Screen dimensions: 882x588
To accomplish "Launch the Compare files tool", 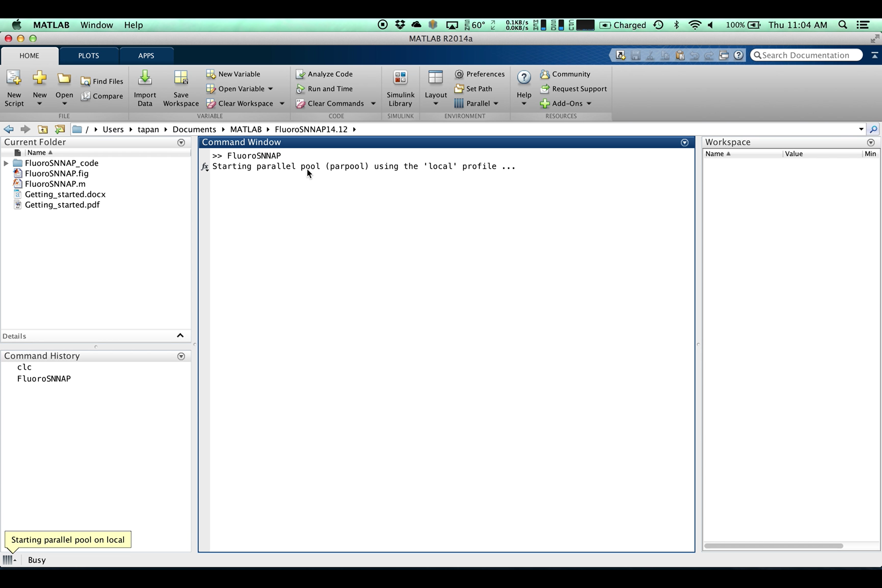I will 102,96.
